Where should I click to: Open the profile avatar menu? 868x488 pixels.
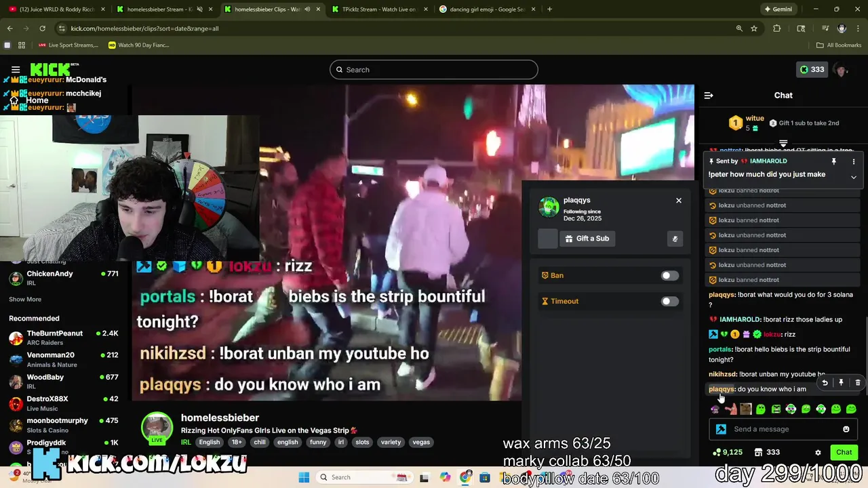(842, 70)
